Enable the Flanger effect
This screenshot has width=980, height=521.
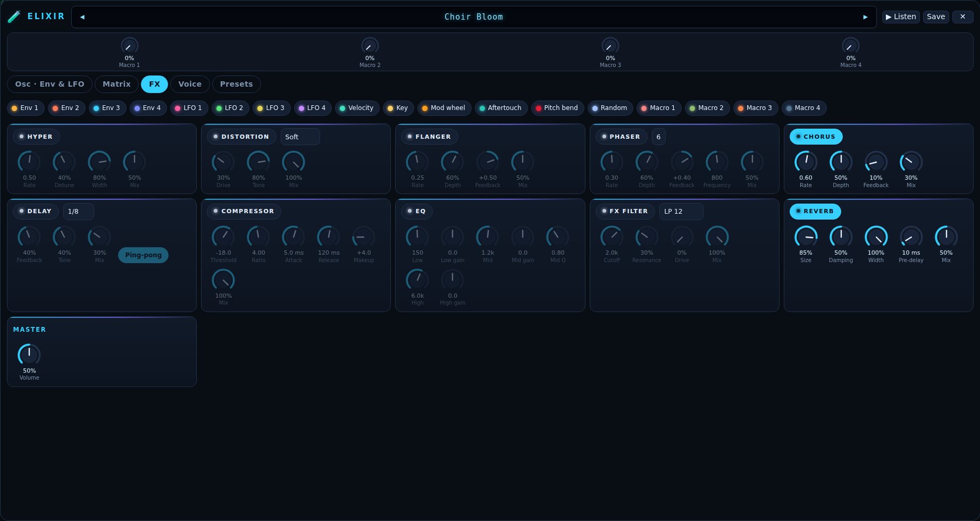tap(430, 137)
